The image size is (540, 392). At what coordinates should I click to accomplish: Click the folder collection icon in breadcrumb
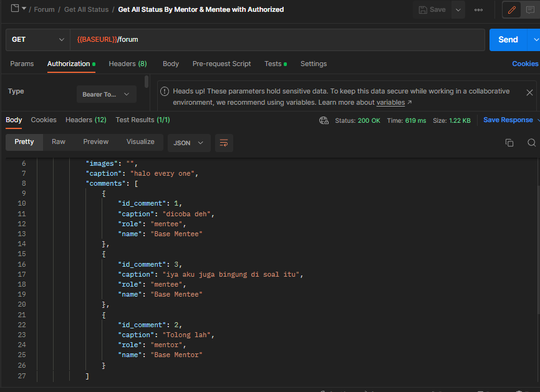tap(15, 9)
